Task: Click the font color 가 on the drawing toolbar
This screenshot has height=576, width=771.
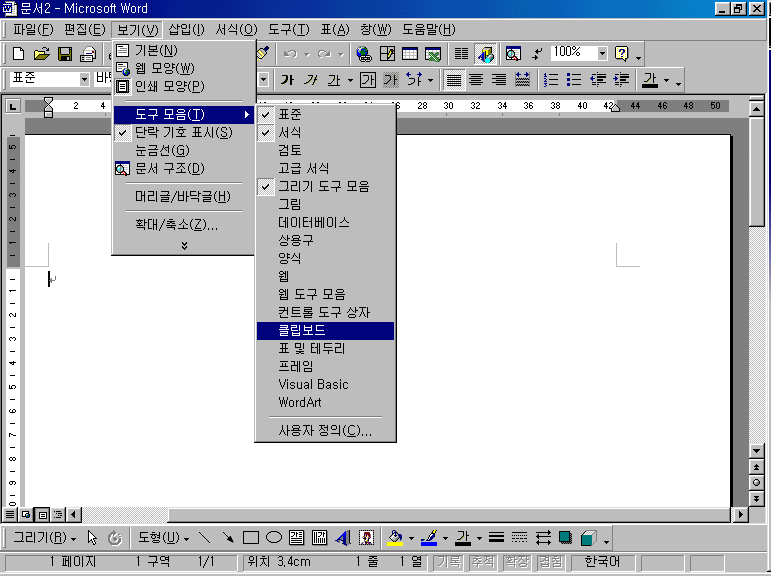Action: click(x=463, y=538)
